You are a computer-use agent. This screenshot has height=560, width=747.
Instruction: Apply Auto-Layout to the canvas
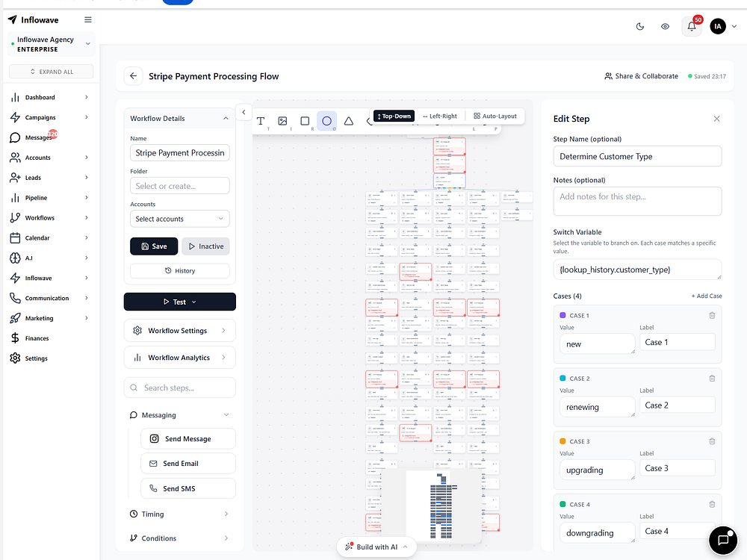point(495,116)
